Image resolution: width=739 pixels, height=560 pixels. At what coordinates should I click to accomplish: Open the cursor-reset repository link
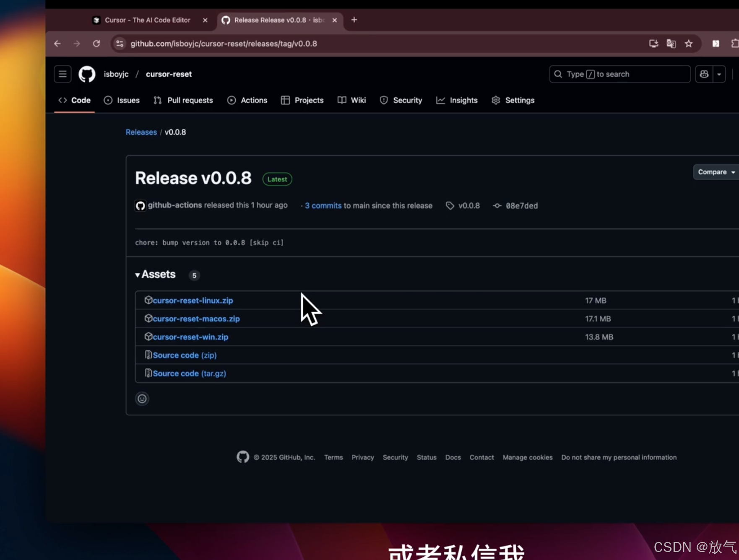pos(169,74)
